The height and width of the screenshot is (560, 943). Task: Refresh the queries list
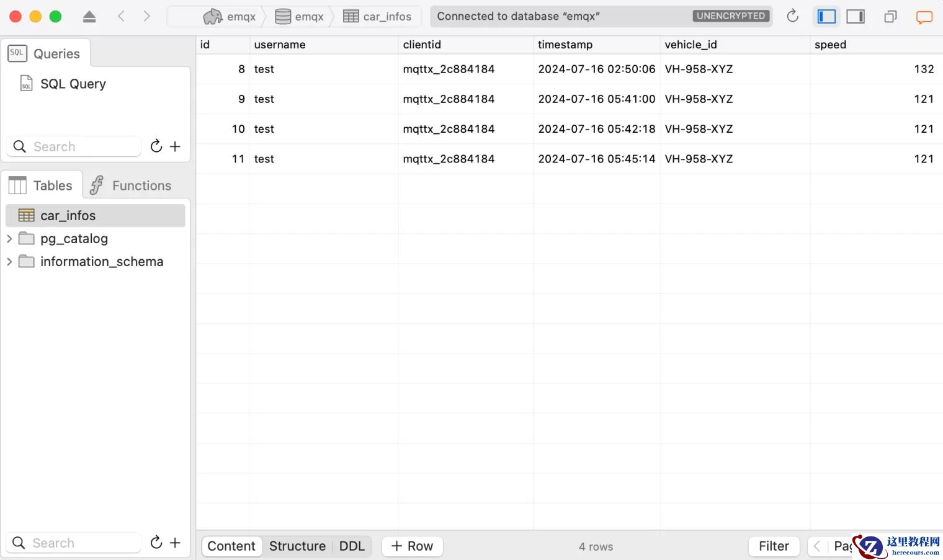point(156,146)
